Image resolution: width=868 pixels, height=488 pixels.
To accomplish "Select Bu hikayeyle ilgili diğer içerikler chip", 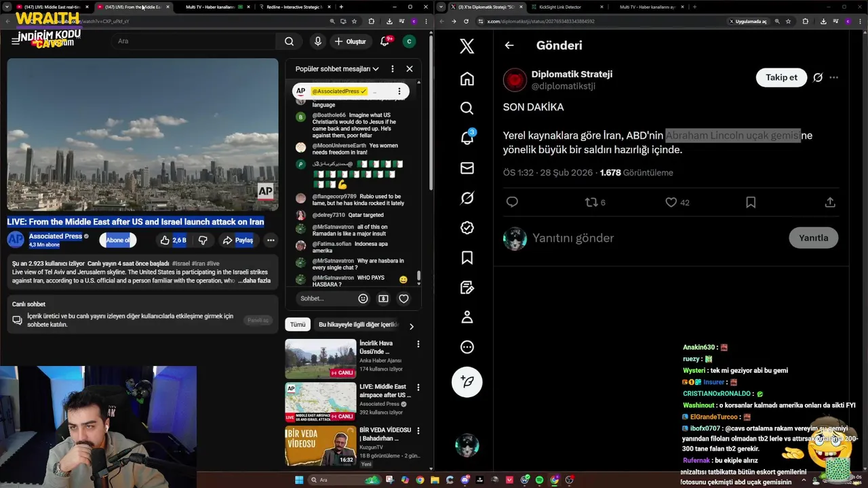I will tap(358, 325).
